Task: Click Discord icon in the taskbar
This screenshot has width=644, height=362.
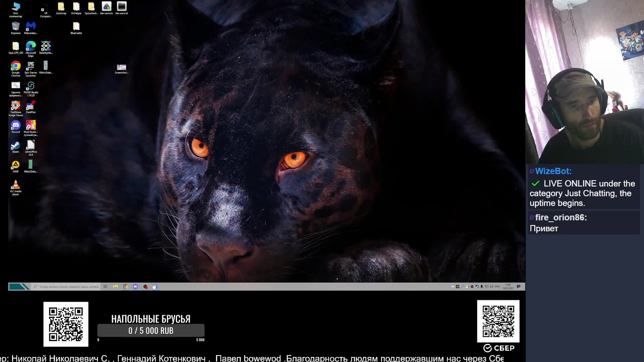Action: point(135,287)
